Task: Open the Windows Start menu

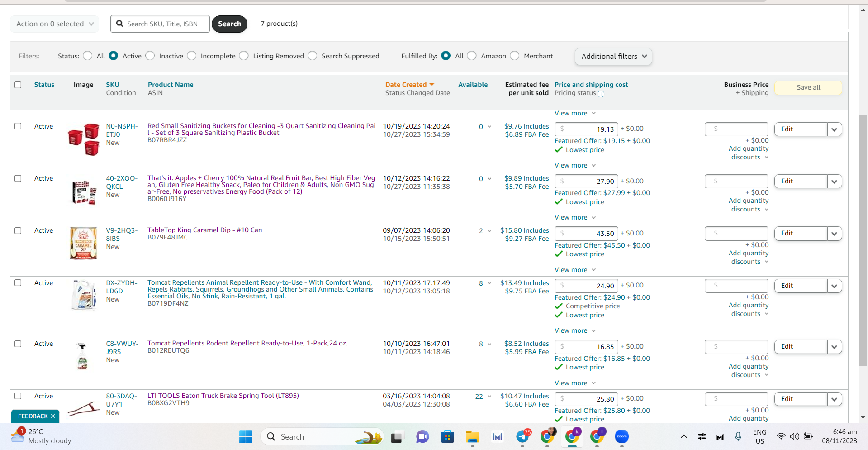Action: 246,437
